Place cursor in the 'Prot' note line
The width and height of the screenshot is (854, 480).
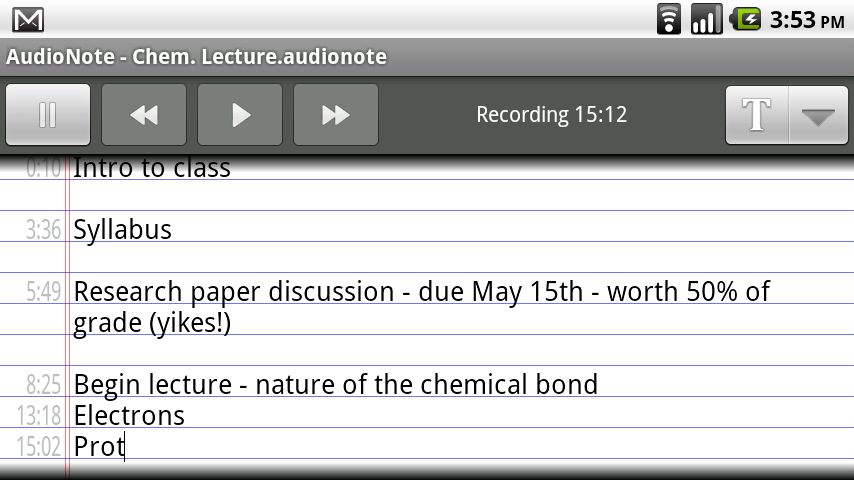click(99, 447)
